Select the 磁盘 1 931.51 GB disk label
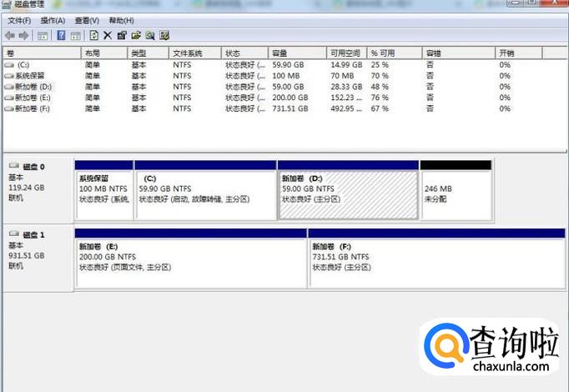Image resolution: width=569 pixels, height=392 pixels. (38, 257)
